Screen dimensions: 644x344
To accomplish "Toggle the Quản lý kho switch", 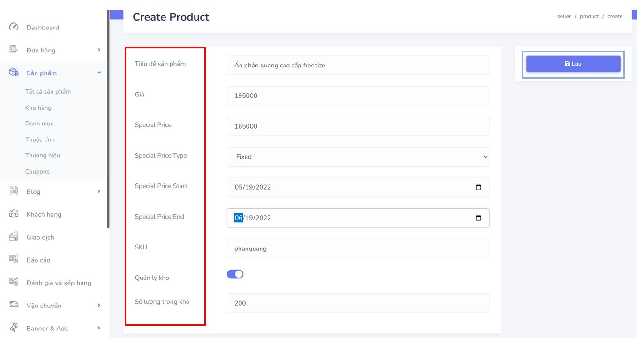I will [x=235, y=274].
